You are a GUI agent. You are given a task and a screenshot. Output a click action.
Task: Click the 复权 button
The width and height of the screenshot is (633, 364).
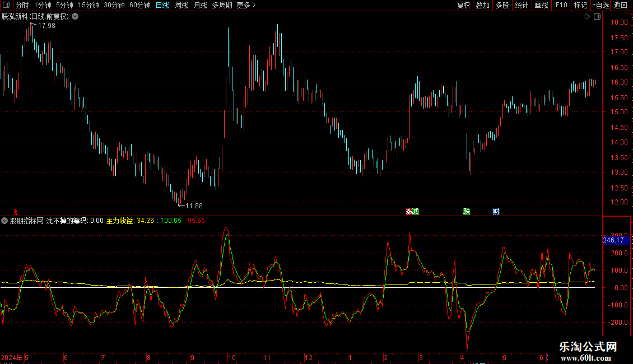[463, 5]
